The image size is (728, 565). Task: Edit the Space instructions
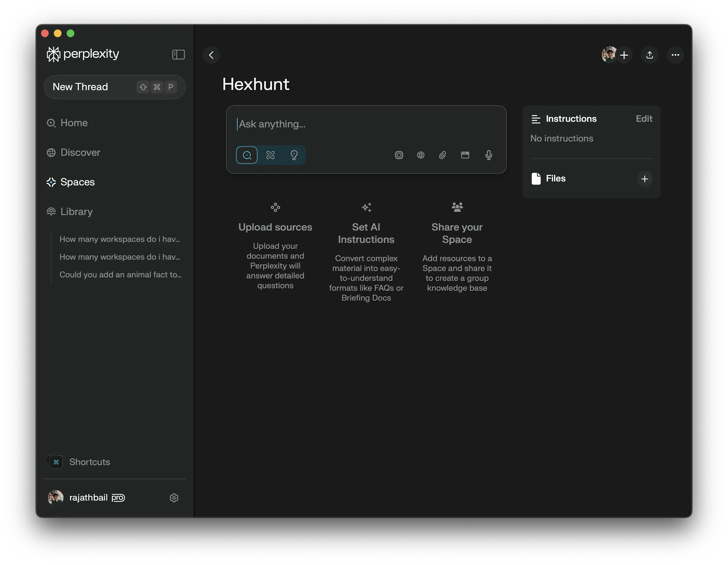click(x=644, y=119)
